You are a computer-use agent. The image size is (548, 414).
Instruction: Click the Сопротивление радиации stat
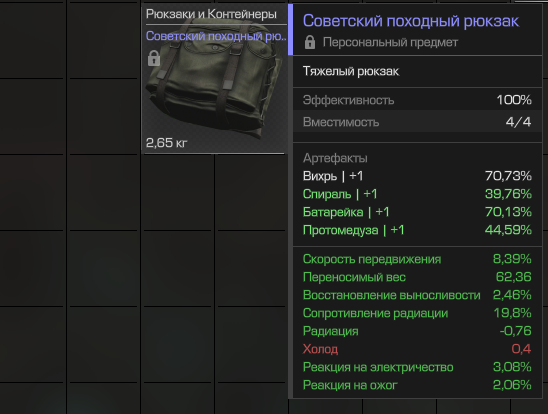[417, 313]
